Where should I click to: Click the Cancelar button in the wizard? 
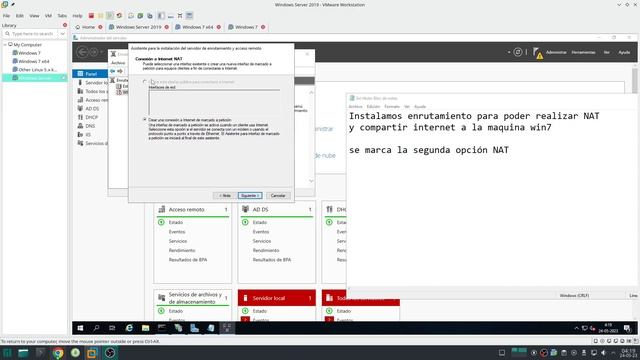(x=278, y=196)
